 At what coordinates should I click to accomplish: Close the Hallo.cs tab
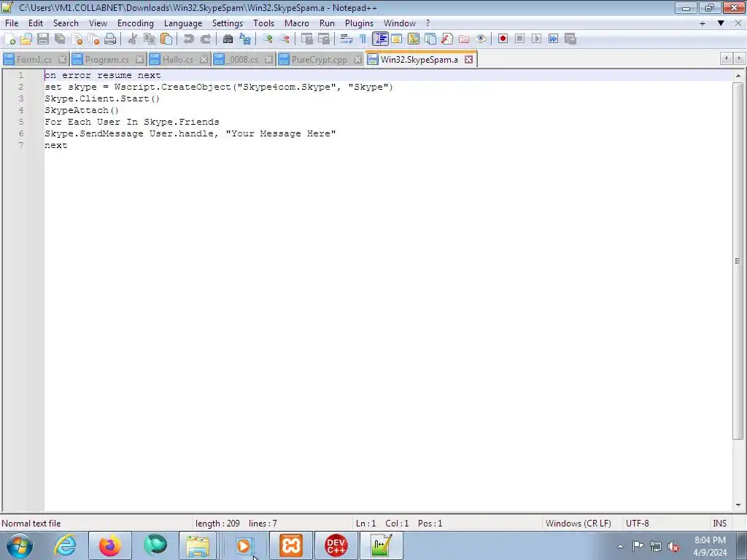click(x=204, y=60)
